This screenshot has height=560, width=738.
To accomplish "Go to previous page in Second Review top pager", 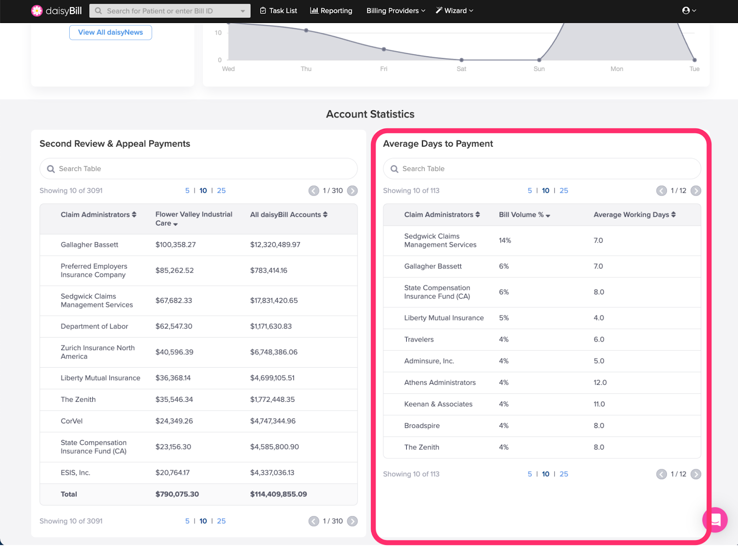I will click(x=314, y=191).
